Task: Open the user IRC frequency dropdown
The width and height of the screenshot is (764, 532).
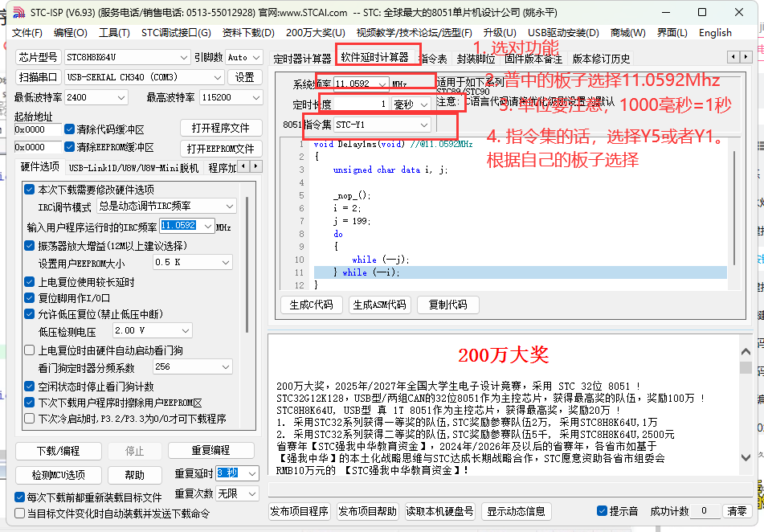Action: pos(187,226)
